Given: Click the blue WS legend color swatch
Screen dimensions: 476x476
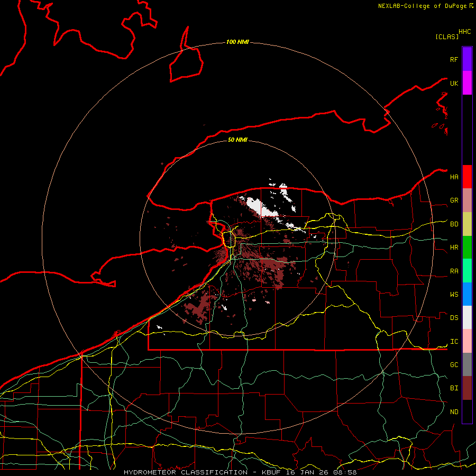Looking at the screenshot, I should click(467, 294).
